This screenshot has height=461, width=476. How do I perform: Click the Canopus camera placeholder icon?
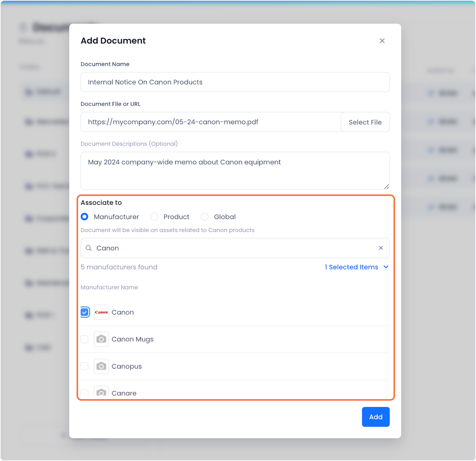pyautogui.click(x=101, y=366)
